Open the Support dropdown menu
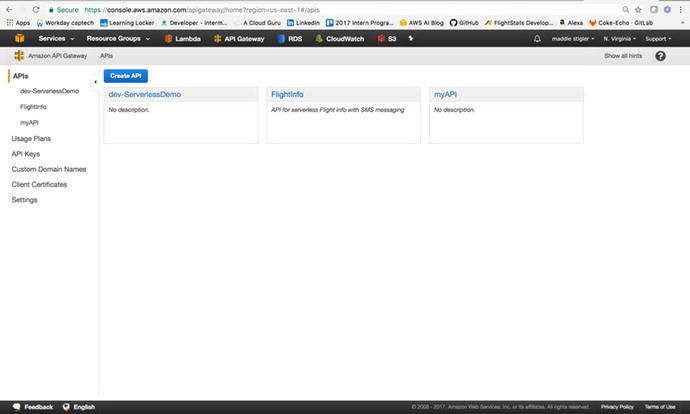 click(x=658, y=38)
